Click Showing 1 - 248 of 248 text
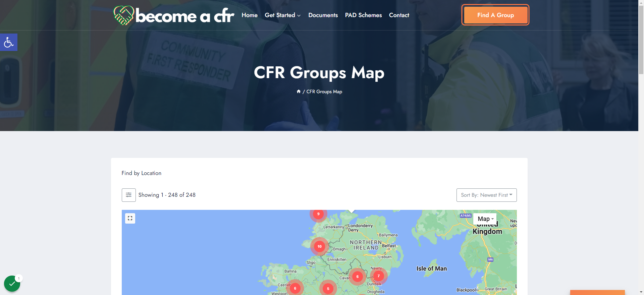 point(167,195)
